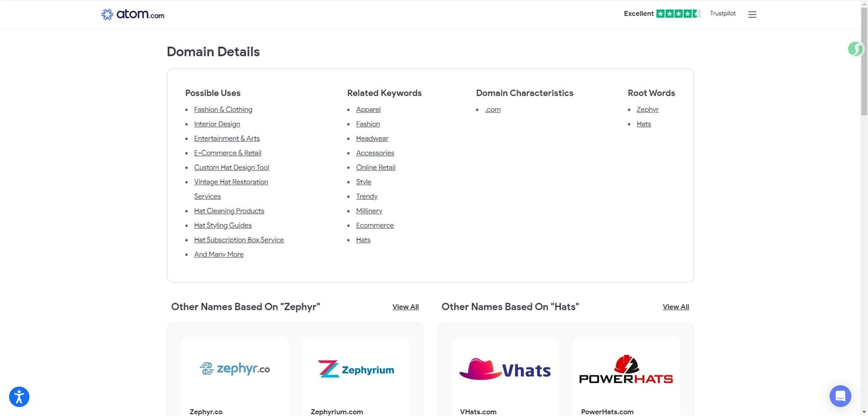Screen dimensions: 868x416
Task: Open the Custom Hat Design Tool link
Action: (x=232, y=168)
